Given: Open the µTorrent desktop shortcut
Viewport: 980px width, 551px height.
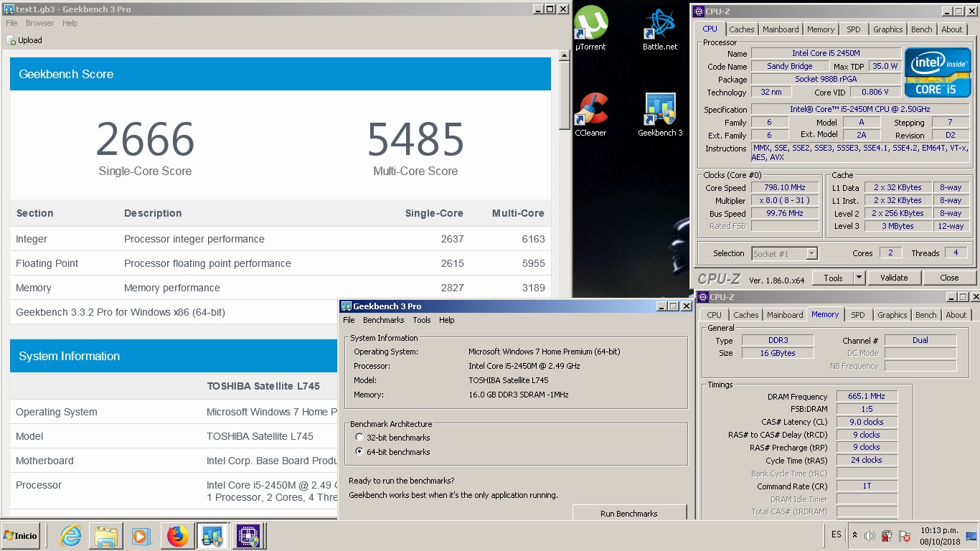Looking at the screenshot, I should pos(590,29).
